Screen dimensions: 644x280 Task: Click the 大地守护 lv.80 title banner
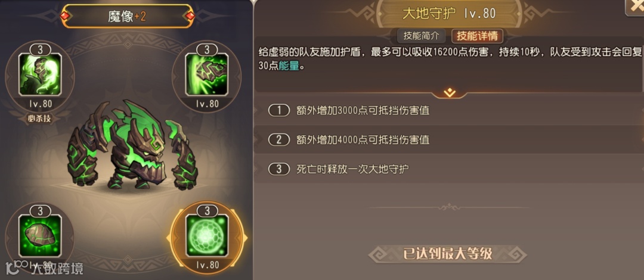(448, 14)
